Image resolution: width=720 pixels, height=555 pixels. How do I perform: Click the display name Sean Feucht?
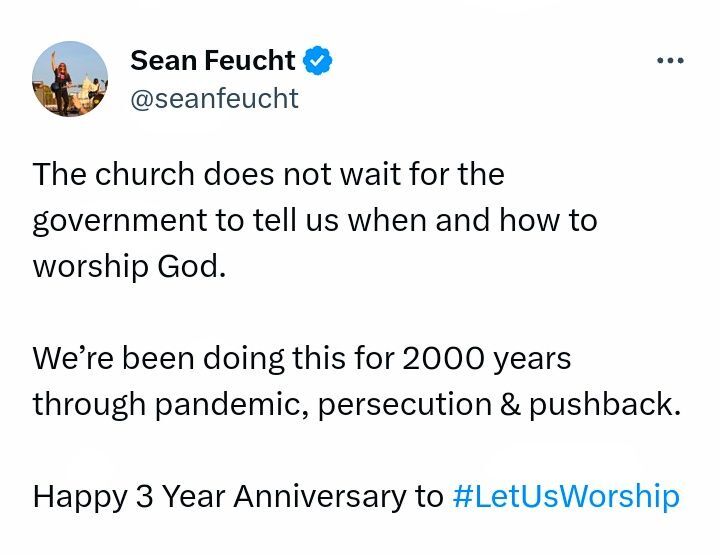pos(213,61)
